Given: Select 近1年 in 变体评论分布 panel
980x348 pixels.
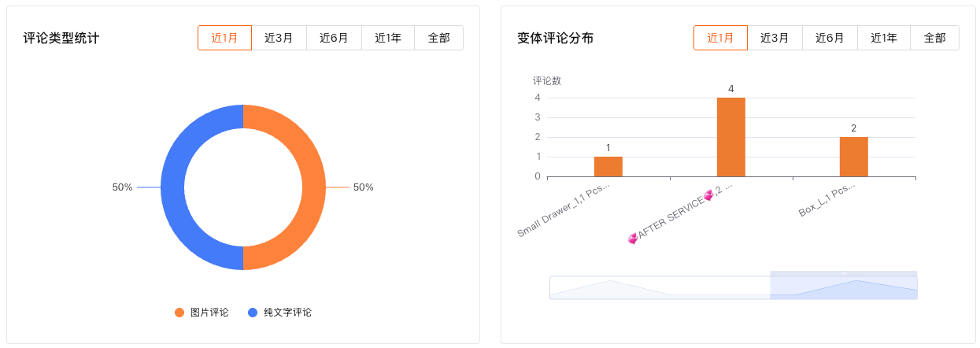Looking at the screenshot, I should (884, 38).
